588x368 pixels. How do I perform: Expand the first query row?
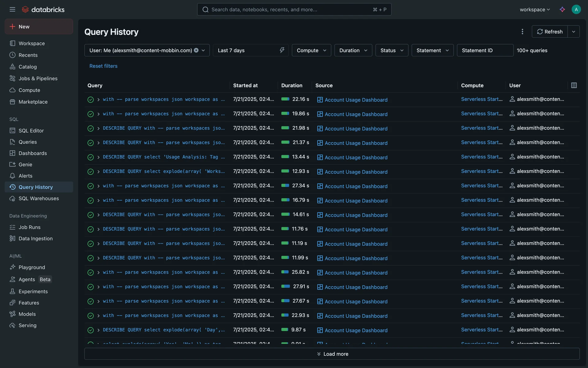click(x=98, y=100)
